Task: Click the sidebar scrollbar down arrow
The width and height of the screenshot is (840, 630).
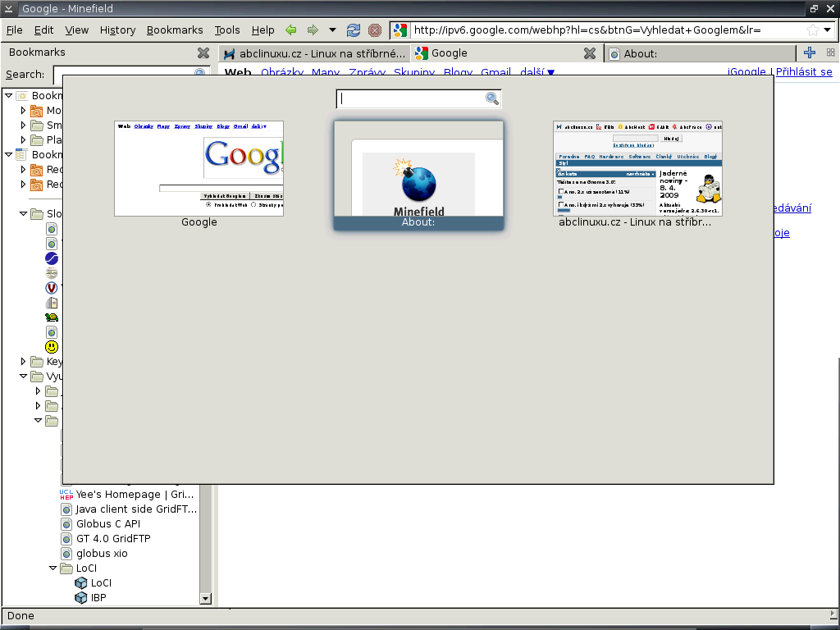Action: pyautogui.click(x=205, y=598)
